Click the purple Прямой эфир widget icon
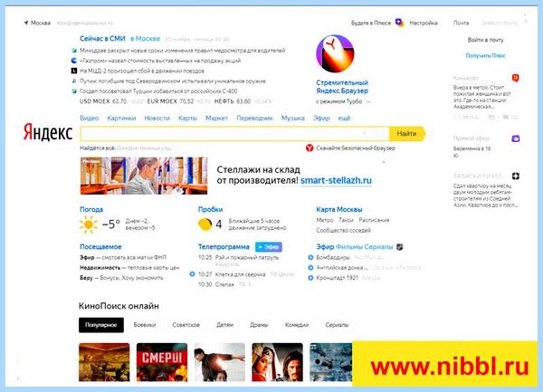Image resolution: width=543 pixels, height=392 pixels. [516, 139]
